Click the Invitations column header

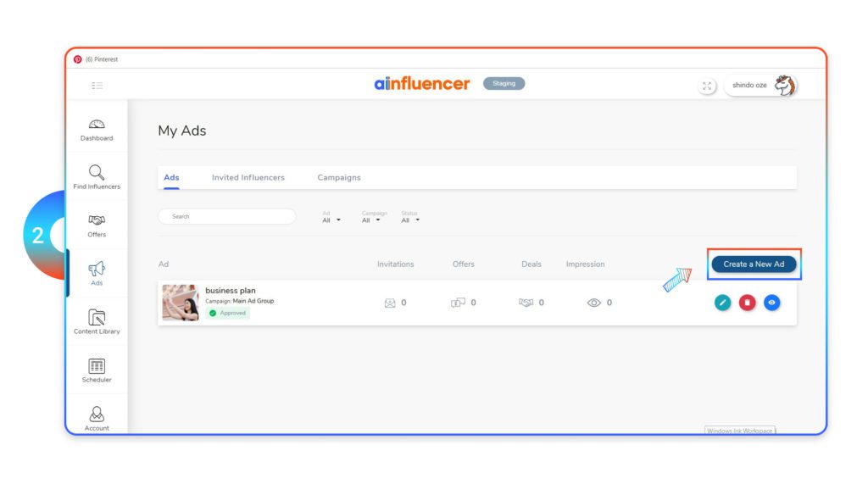click(395, 264)
